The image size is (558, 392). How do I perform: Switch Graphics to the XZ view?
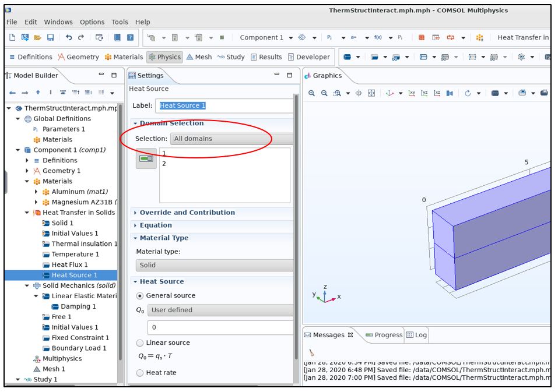click(437, 93)
